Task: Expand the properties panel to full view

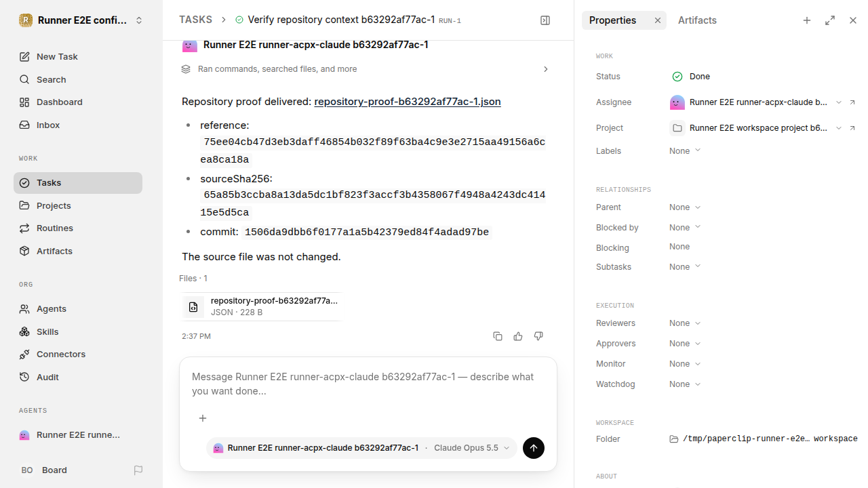Action: tap(830, 20)
